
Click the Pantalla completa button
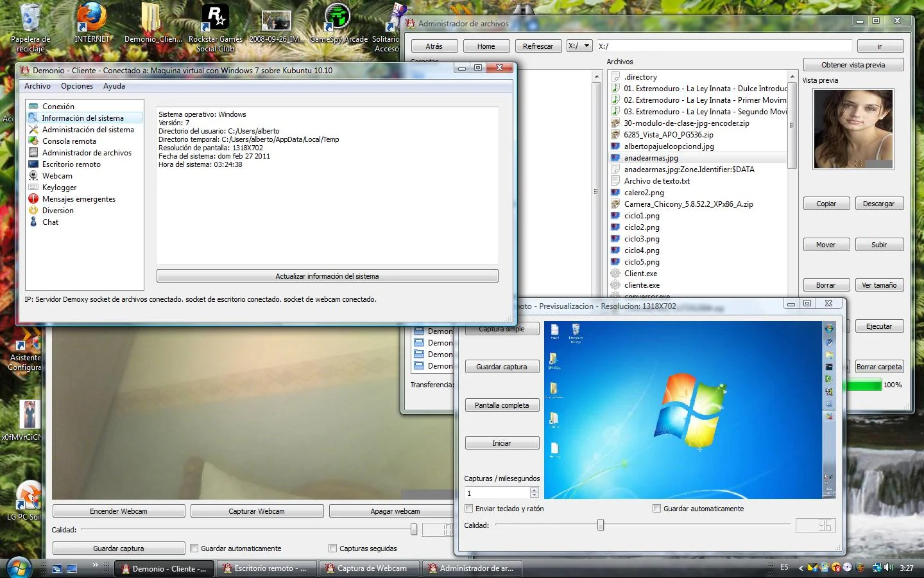click(x=502, y=405)
